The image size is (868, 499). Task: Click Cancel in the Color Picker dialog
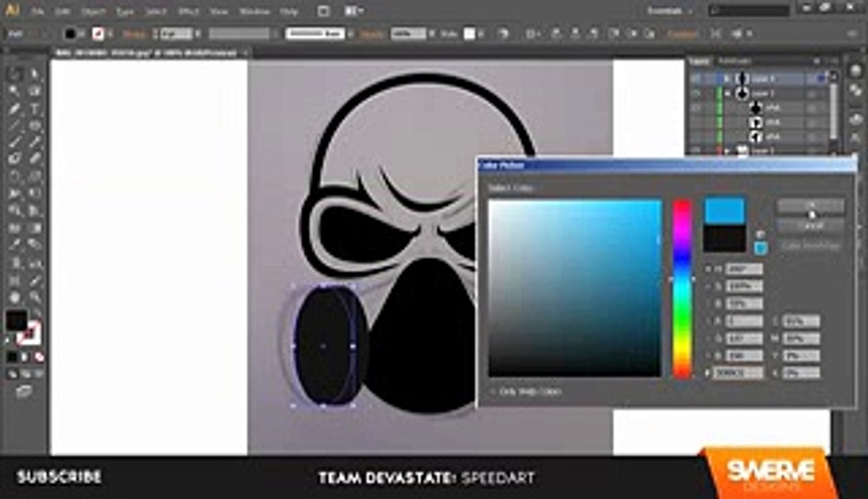pos(810,226)
